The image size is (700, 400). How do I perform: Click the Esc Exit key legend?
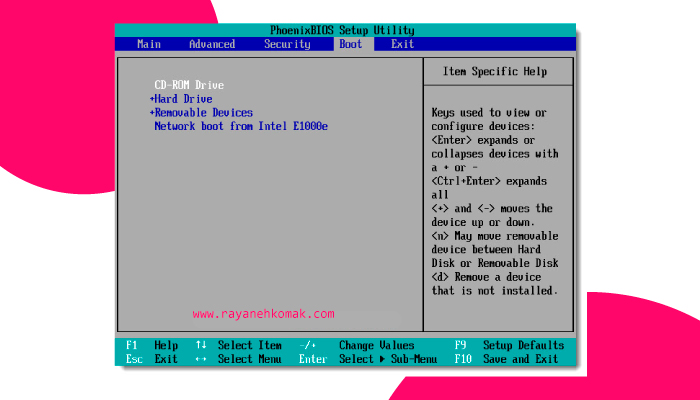pos(152,359)
